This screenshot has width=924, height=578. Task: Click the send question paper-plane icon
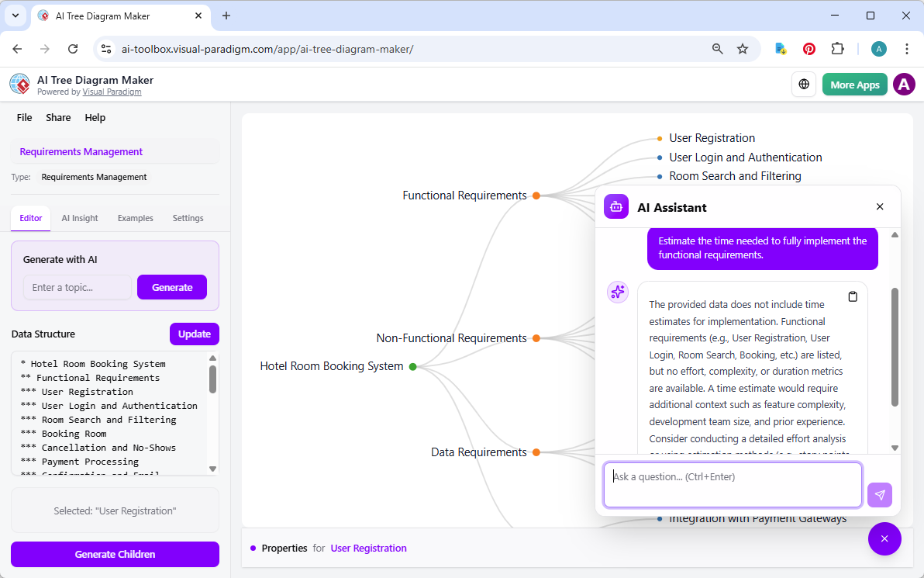pyautogui.click(x=880, y=494)
